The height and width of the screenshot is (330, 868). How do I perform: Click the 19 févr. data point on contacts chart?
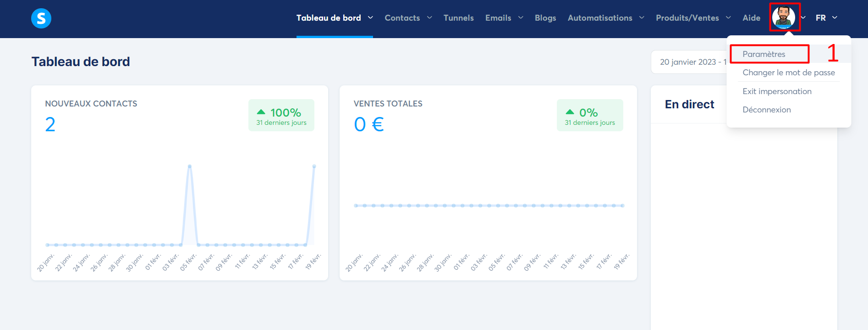pos(314,167)
